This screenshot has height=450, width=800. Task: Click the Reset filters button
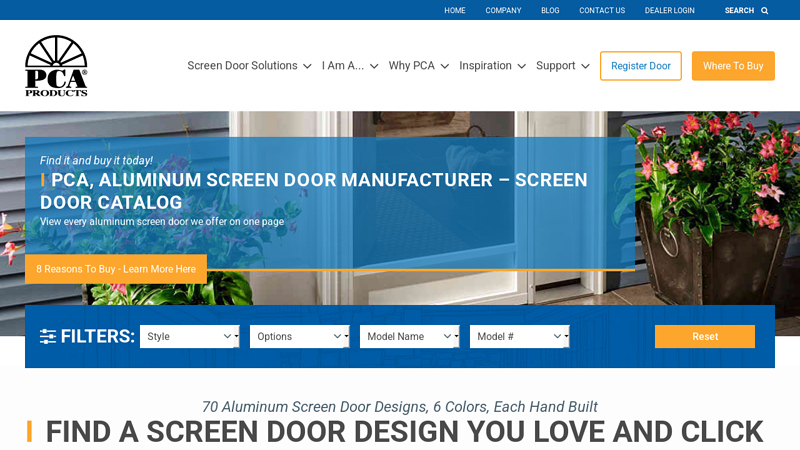pos(705,337)
